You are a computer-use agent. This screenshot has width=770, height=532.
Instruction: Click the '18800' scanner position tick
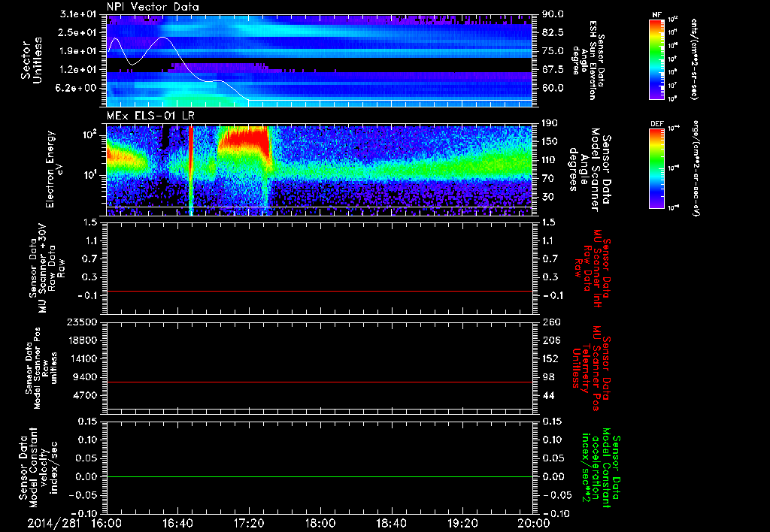pyautogui.click(x=83, y=340)
